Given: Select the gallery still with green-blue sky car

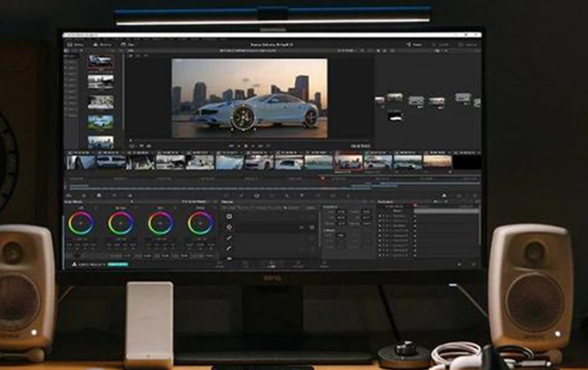Looking at the screenshot, I should (100, 122).
